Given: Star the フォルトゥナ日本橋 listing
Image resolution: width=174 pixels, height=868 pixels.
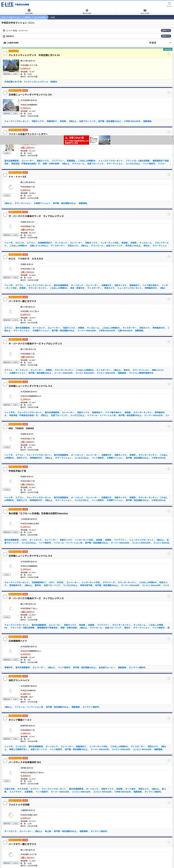Looking at the screenshot, I should [x=169, y=802].
